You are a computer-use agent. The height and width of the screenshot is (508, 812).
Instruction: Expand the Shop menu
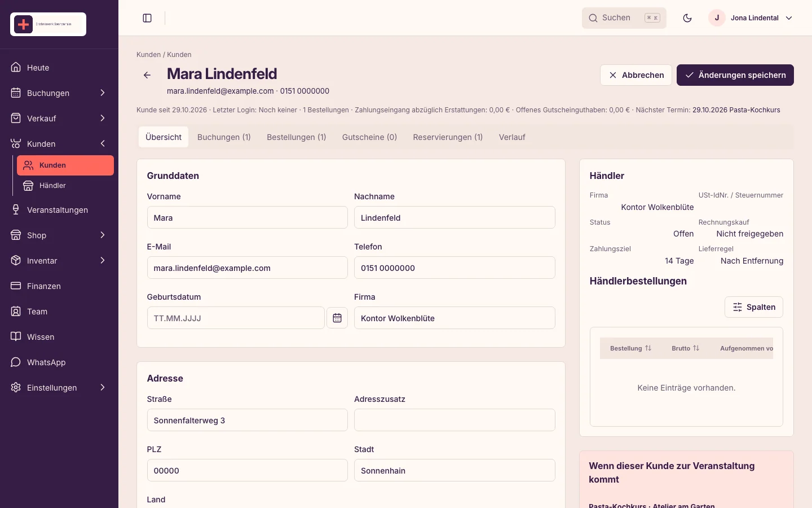pos(59,235)
